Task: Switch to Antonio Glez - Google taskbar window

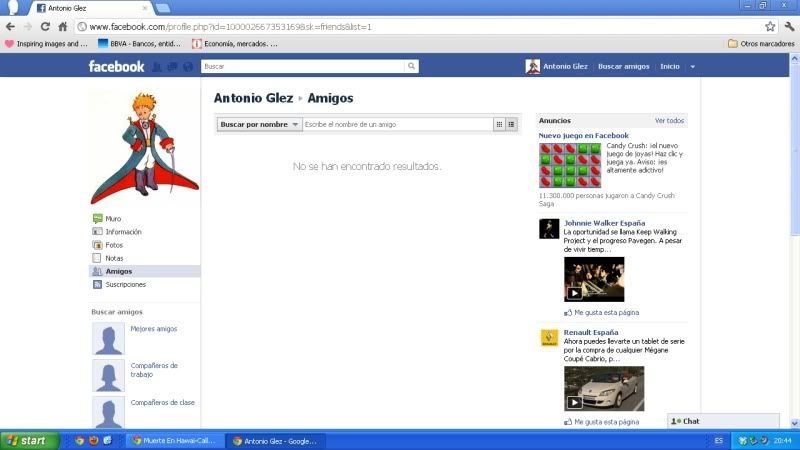Action: coord(275,441)
